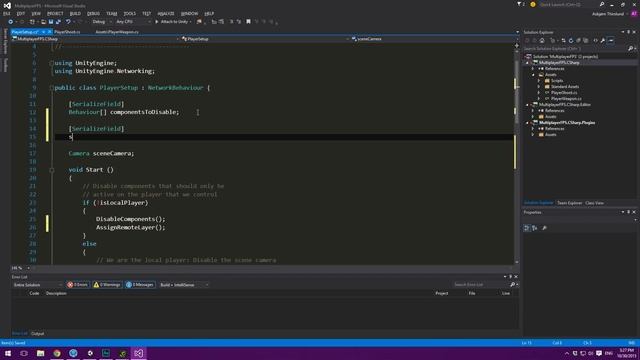Open the sceneCamera member navigation dropdown

(x=434, y=39)
